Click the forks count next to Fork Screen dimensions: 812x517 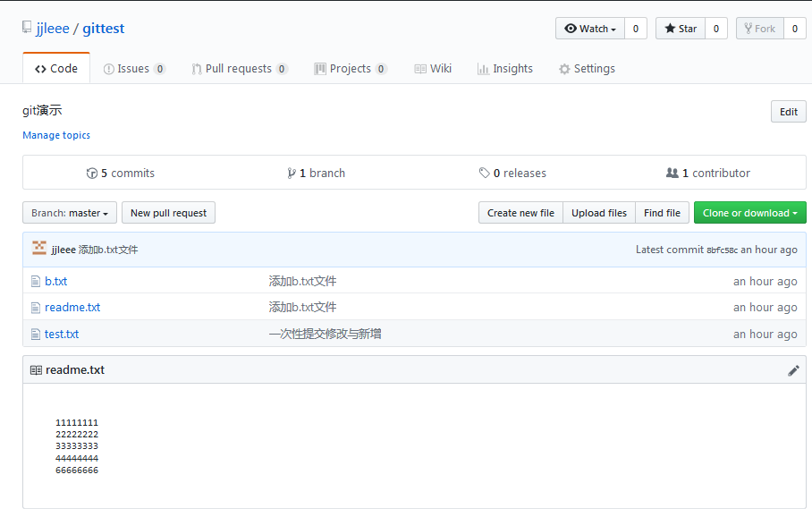[x=795, y=29]
